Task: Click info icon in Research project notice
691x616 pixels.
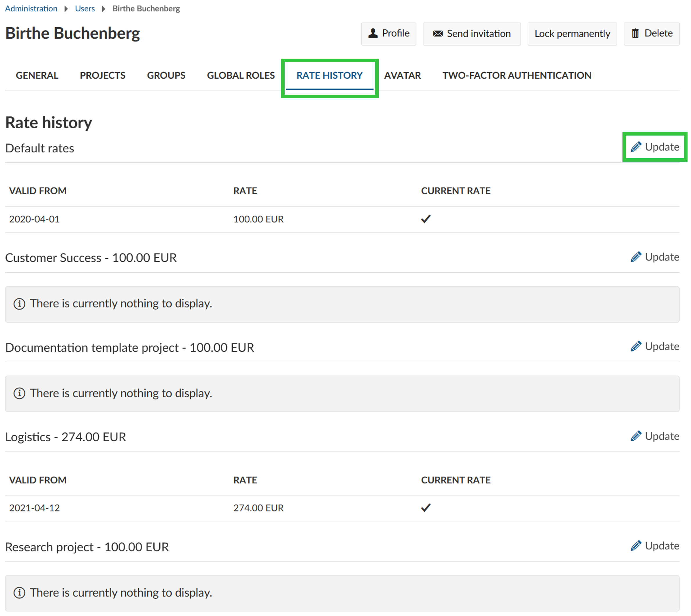Action: (x=19, y=593)
